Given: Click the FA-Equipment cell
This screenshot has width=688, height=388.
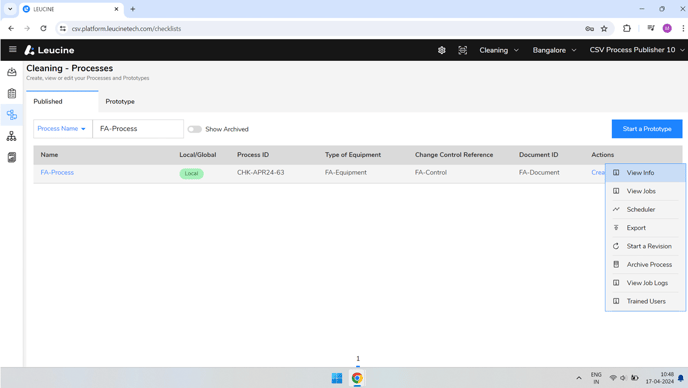Looking at the screenshot, I should [x=346, y=172].
